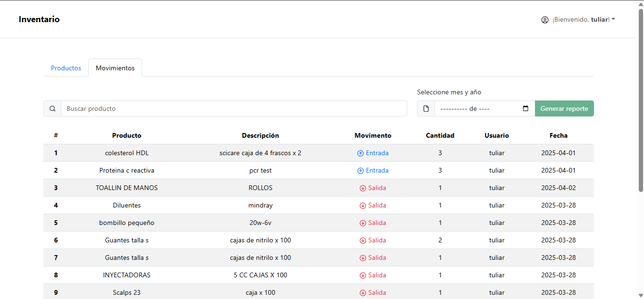The width and height of the screenshot is (644, 299).
Task: Switch to the Productos tab
Action: (66, 68)
